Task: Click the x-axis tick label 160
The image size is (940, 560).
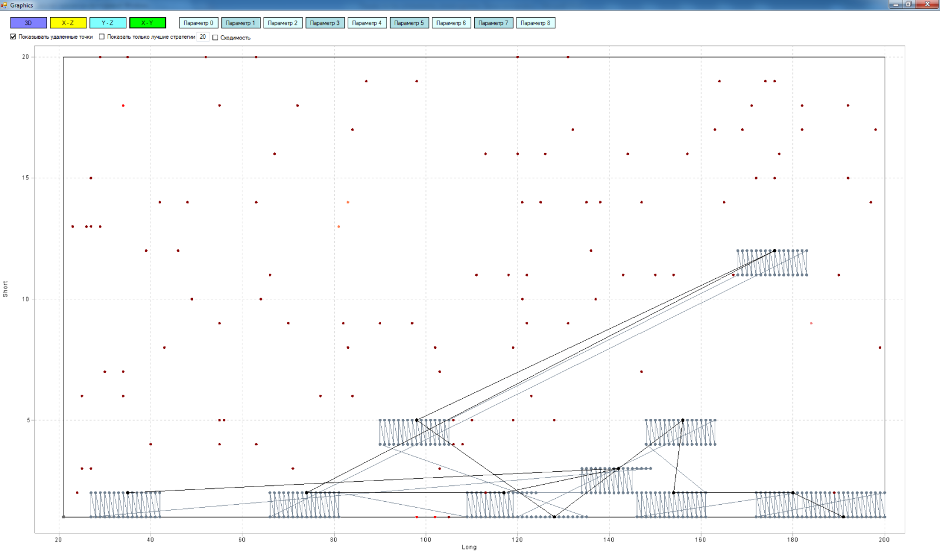Action: (x=701, y=540)
